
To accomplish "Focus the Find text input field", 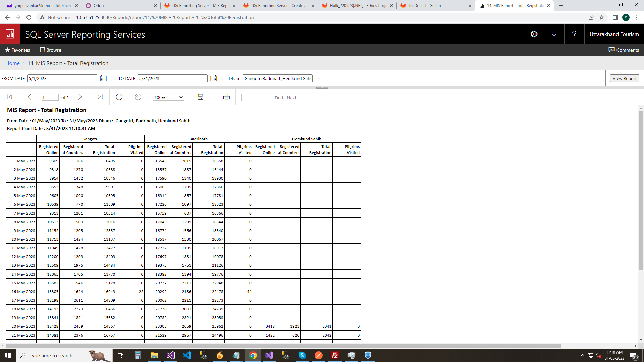I will 257,98.
